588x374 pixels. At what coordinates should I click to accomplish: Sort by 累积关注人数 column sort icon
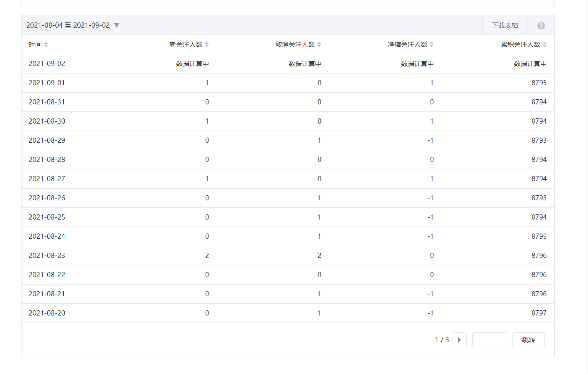(544, 45)
